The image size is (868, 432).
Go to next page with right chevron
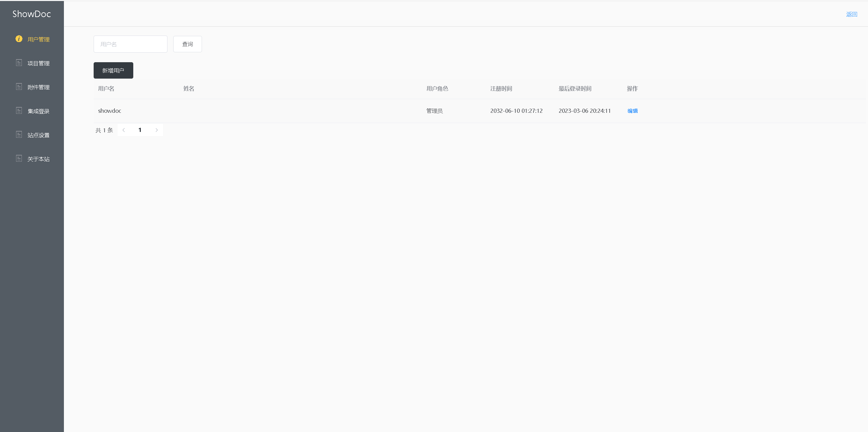[x=157, y=130]
